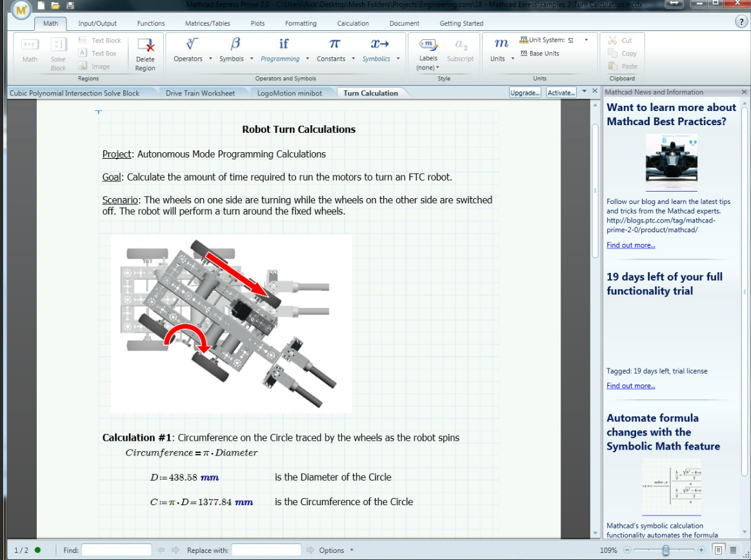The width and height of the screenshot is (751, 560).
Task: Copy the selection to clipboard
Action: point(622,53)
